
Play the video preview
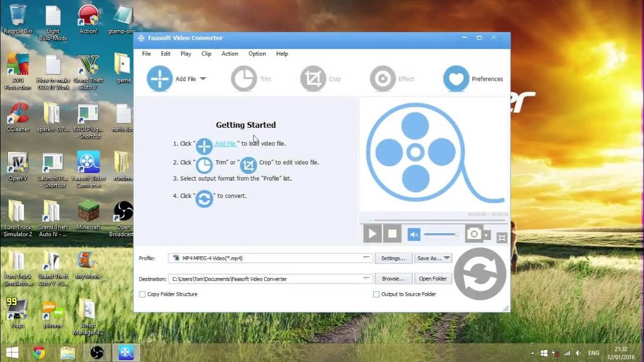[372, 234]
